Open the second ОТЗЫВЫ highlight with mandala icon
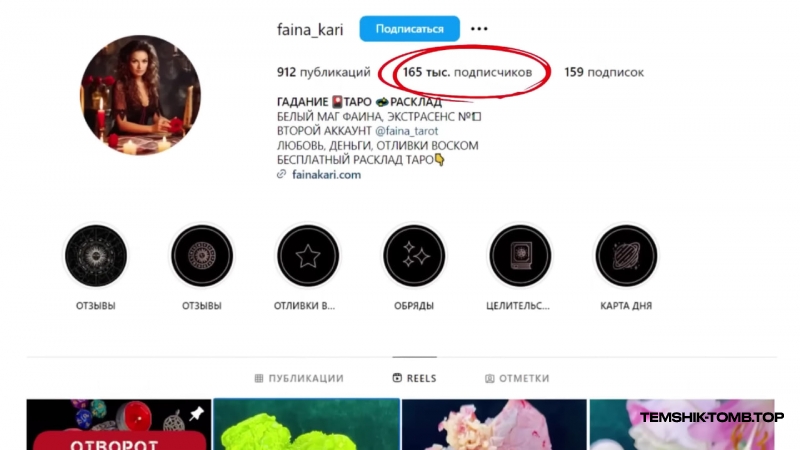 pyautogui.click(x=202, y=256)
